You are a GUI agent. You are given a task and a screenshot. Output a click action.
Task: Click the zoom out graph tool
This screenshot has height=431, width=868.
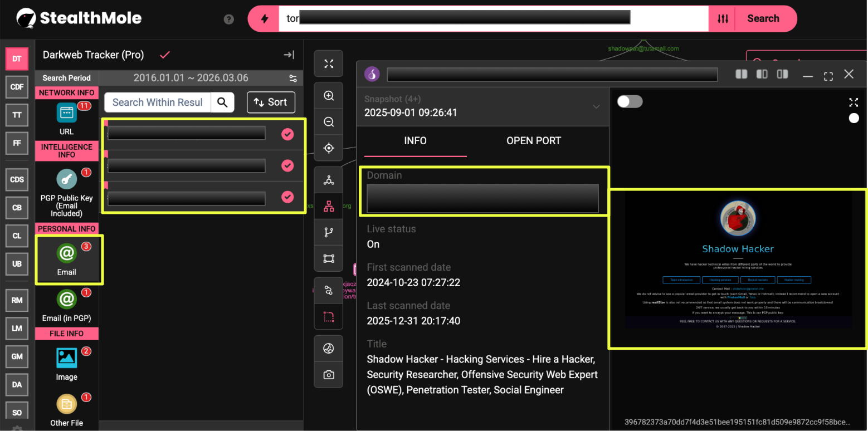pos(329,122)
